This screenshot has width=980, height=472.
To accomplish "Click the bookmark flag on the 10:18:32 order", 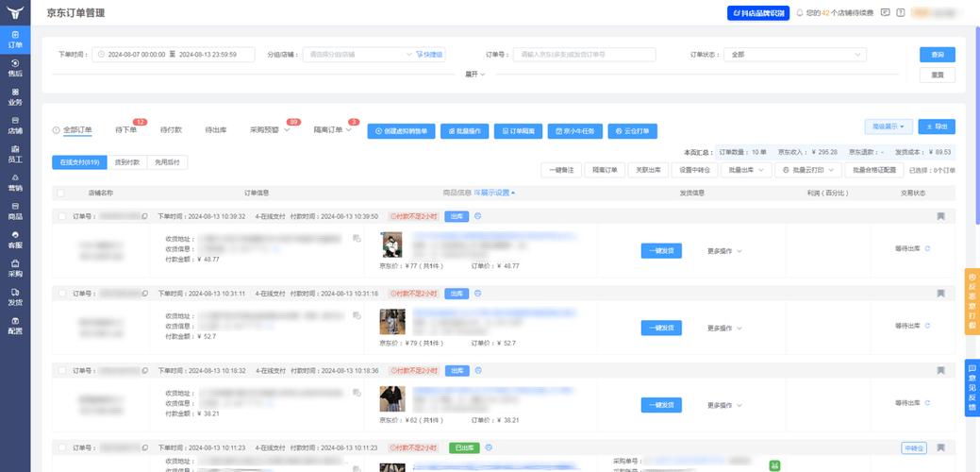I will point(940,371).
